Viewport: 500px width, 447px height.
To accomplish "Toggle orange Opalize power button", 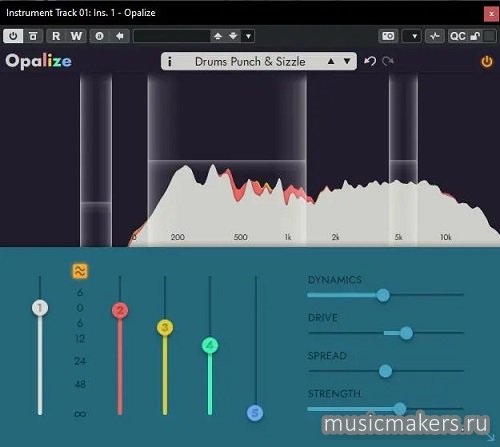I will (487, 62).
